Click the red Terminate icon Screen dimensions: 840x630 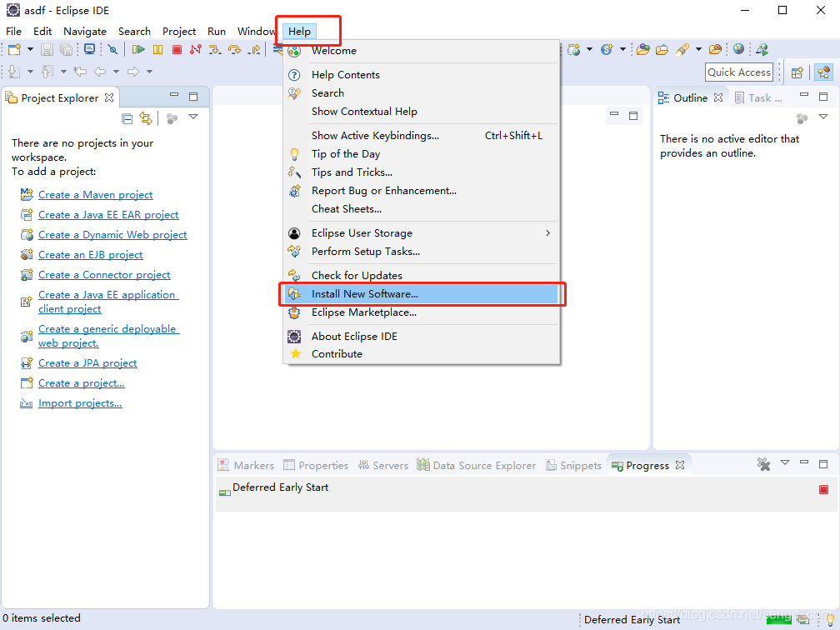(177, 49)
